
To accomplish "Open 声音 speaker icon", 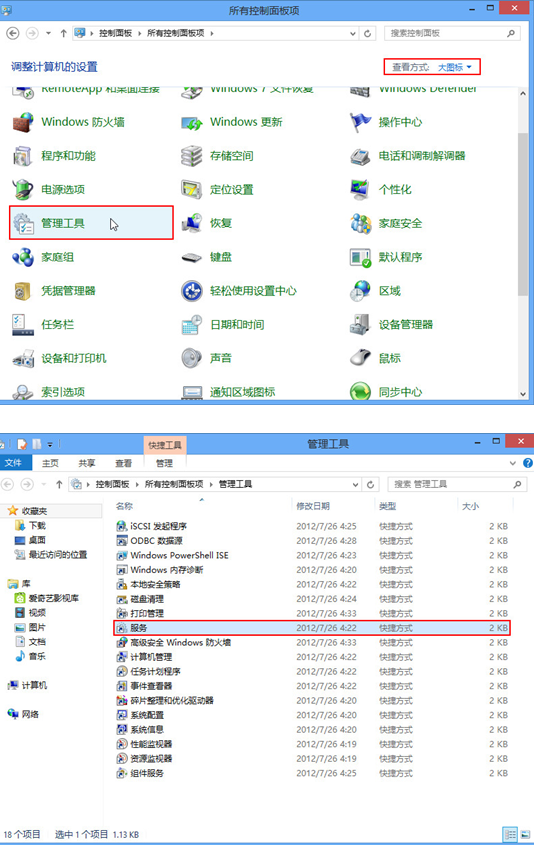I will 191,358.
